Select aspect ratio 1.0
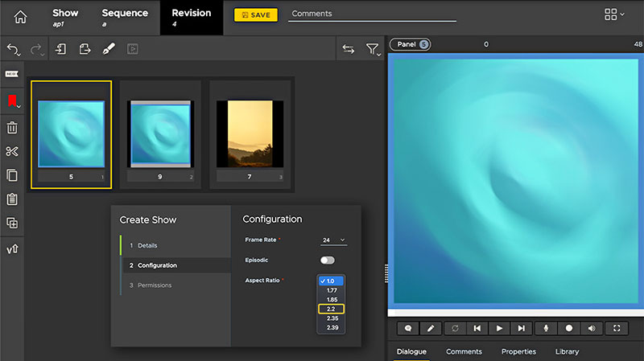 coord(331,281)
